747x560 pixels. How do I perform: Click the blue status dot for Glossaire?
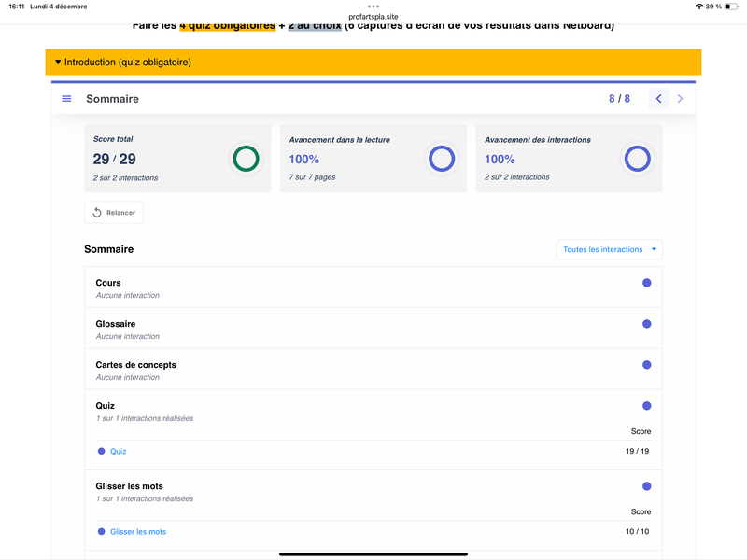pyautogui.click(x=646, y=324)
